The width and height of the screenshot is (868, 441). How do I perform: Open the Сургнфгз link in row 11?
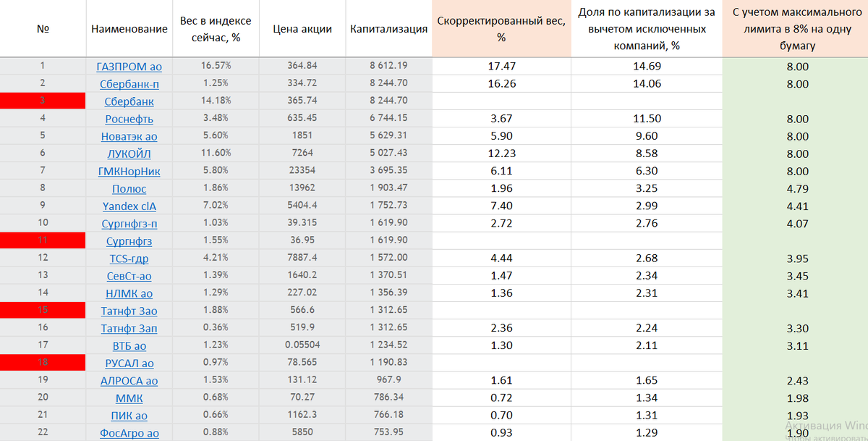tap(129, 240)
